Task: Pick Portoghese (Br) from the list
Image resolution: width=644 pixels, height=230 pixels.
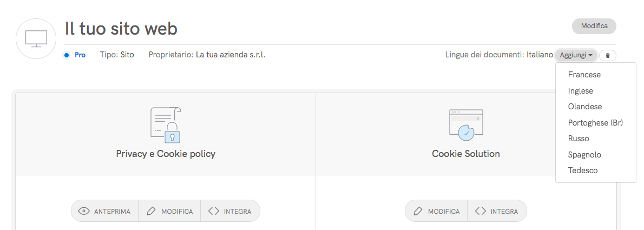Action: (x=595, y=123)
